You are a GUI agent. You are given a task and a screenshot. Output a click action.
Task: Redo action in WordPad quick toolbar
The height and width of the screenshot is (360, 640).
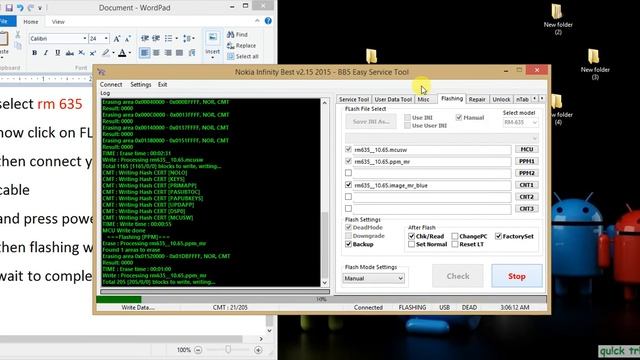[31, 8]
